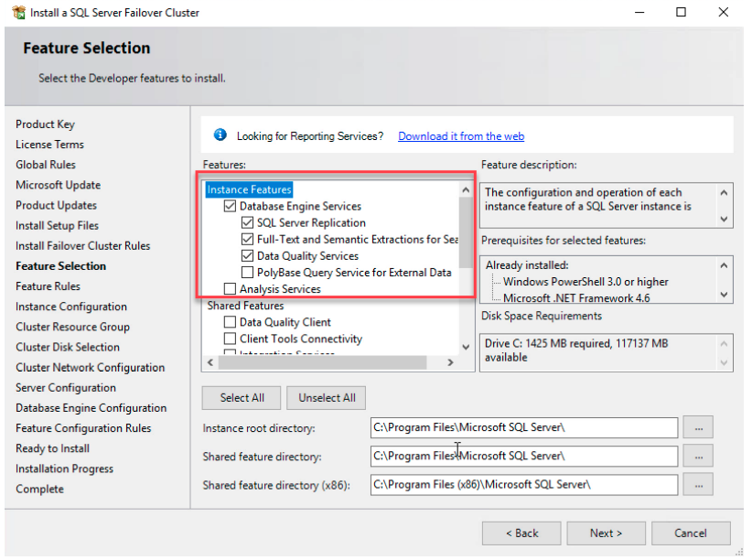Click the Shared feature directory field
Viewport: 752px width, 560px height.
[x=524, y=456]
